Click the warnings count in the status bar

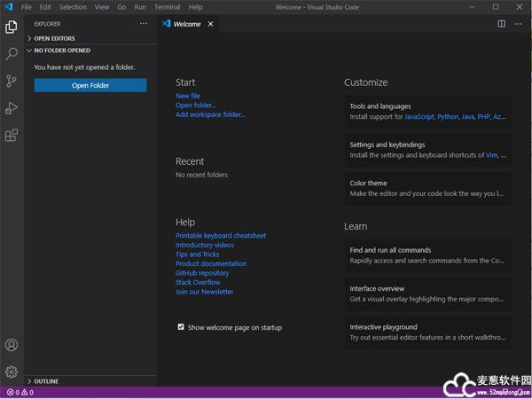(27, 393)
